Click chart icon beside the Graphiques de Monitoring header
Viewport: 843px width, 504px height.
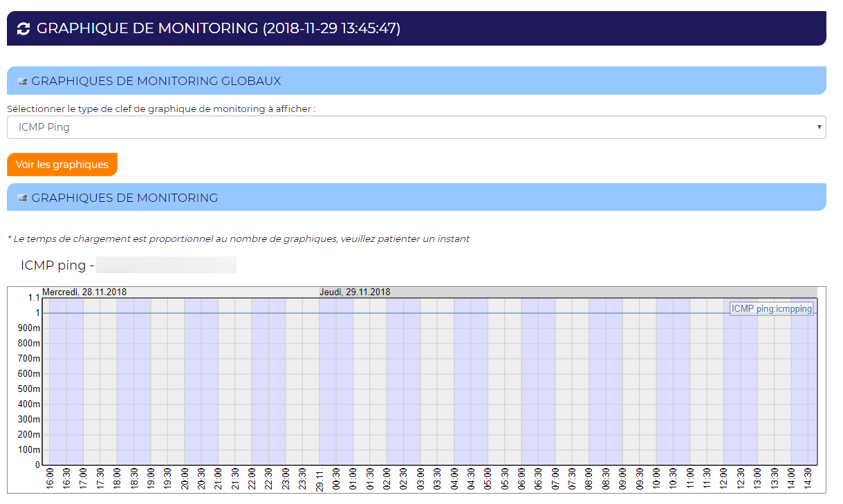tap(22, 198)
